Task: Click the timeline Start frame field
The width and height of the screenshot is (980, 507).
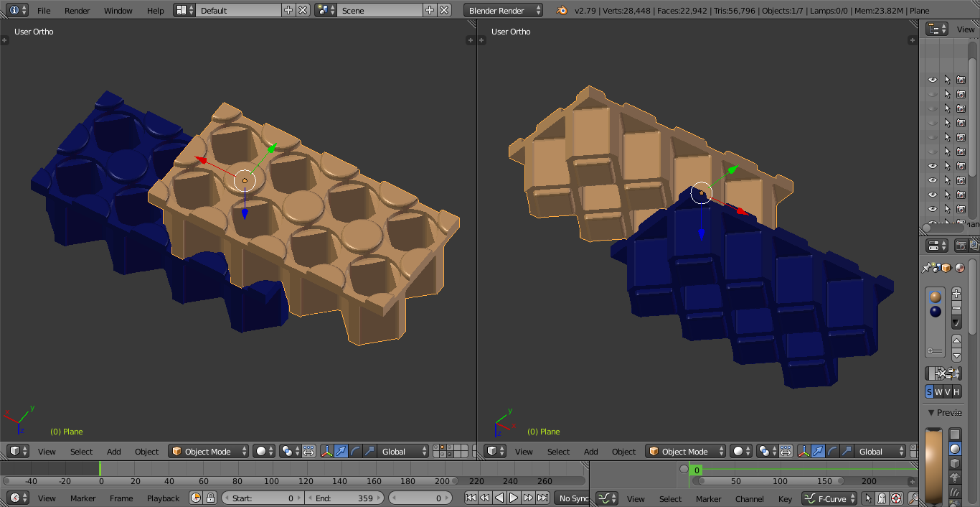Action: point(263,498)
